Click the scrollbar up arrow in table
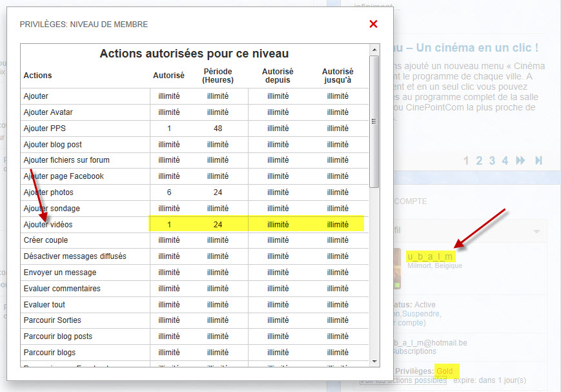This screenshot has height=392, width=561. click(x=374, y=50)
